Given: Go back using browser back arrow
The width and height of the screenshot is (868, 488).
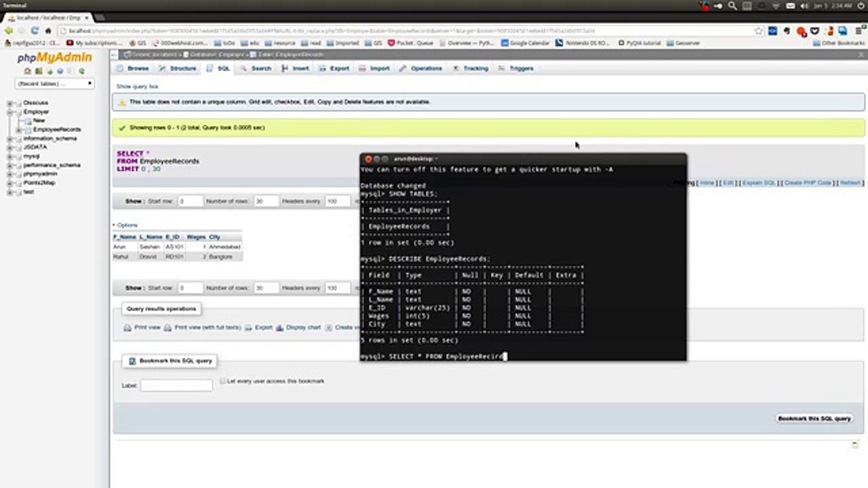Looking at the screenshot, I should tap(9, 30).
